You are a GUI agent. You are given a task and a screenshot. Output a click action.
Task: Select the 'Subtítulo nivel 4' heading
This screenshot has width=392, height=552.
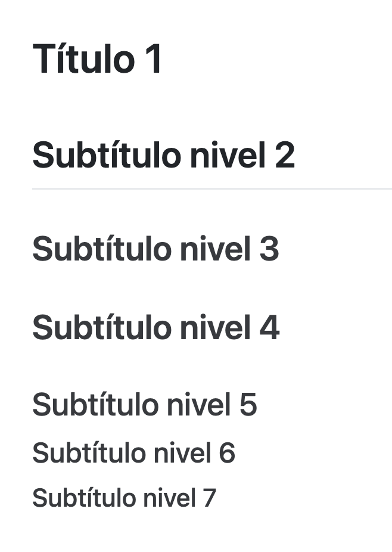click(156, 327)
